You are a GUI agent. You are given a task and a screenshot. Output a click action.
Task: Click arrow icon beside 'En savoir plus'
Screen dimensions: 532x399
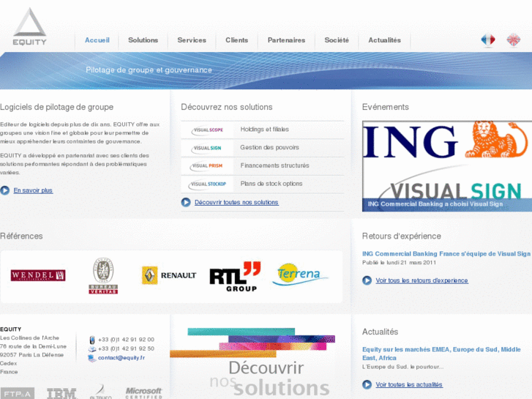point(4,190)
